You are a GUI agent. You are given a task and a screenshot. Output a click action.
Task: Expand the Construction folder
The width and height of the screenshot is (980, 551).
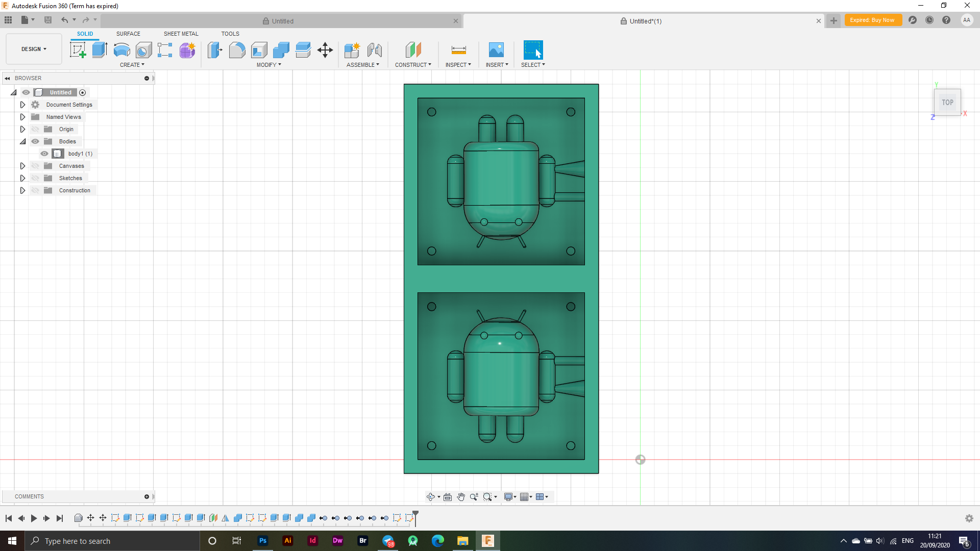pyautogui.click(x=22, y=190)
